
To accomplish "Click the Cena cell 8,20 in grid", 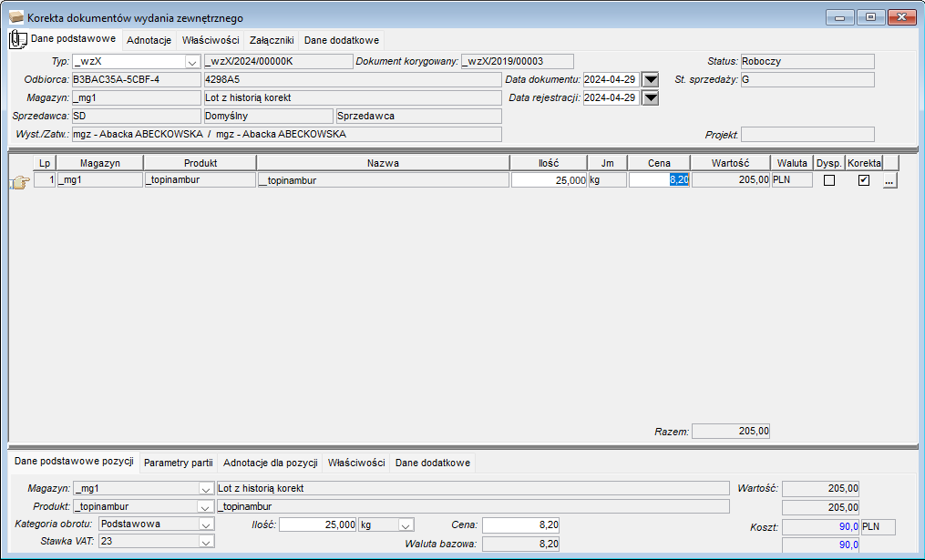I will point(659,179).
